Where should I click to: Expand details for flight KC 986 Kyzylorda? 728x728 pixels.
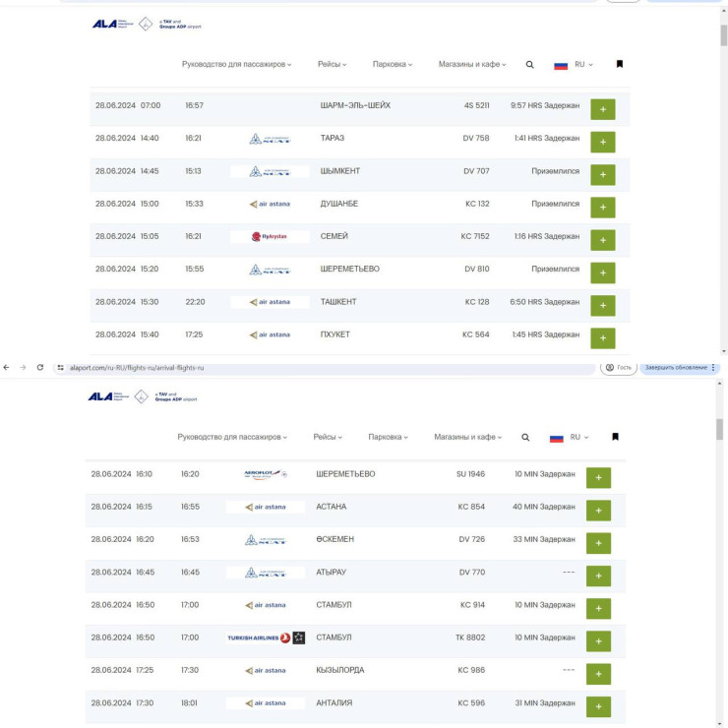pos(598,674)
